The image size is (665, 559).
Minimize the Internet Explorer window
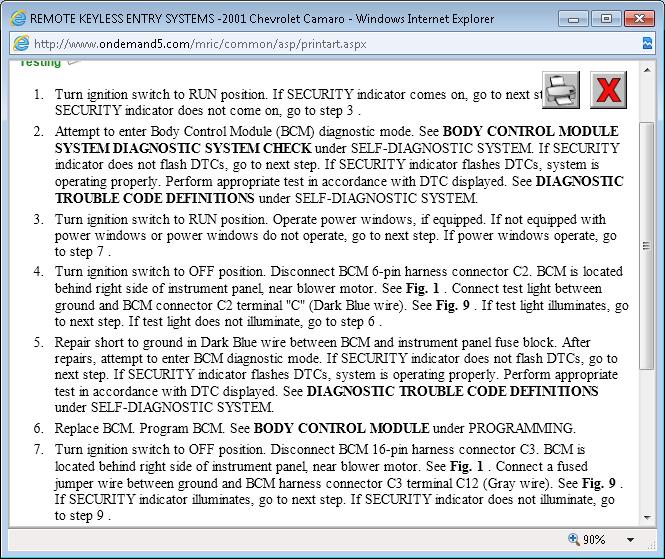tap(573, 19)
